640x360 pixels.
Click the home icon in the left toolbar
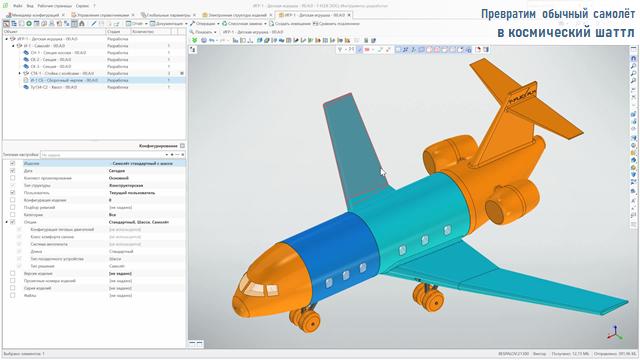pos(82,24)
